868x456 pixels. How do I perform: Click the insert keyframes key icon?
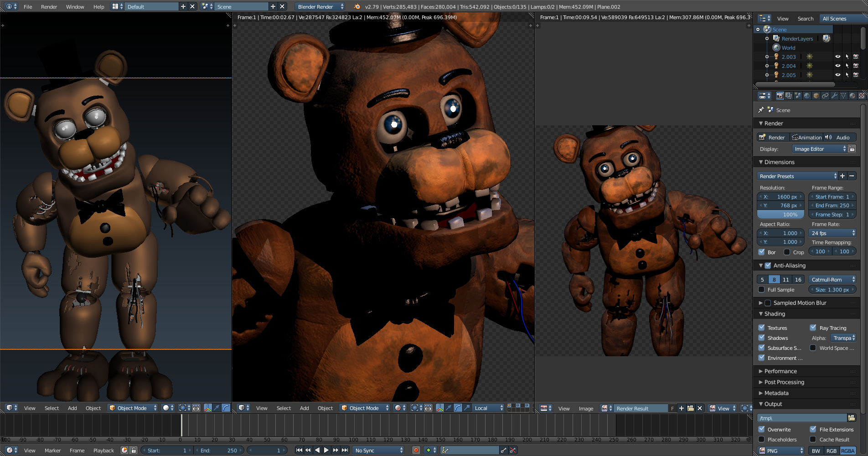pyautogui.click(x=503, y=450)
